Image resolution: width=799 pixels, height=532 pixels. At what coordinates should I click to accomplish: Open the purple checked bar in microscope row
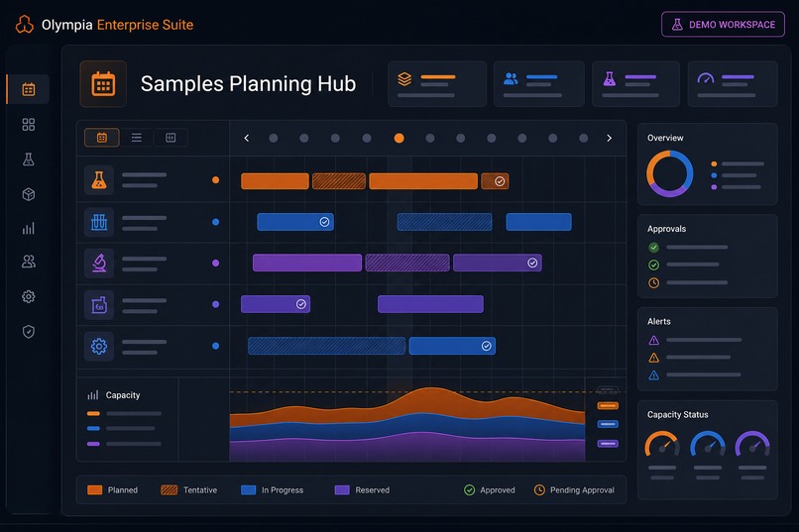tap(498, 263)
